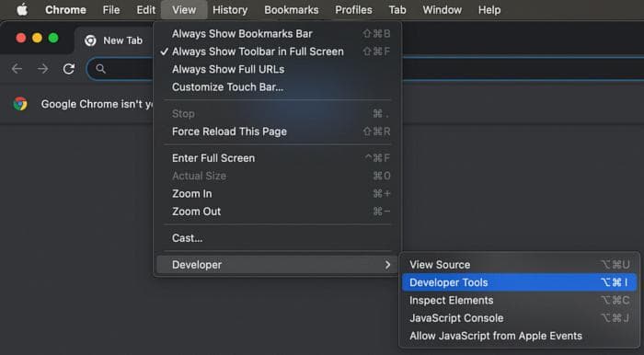644x355 pixels.
Task: Select the Cast option
Action: [x=277, y=238]
